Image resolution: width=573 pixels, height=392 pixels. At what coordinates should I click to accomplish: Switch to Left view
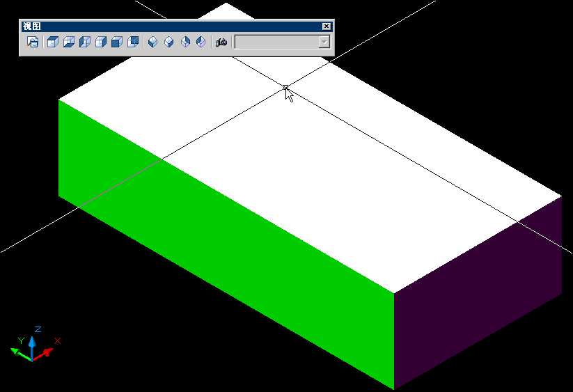coord(85,42)
